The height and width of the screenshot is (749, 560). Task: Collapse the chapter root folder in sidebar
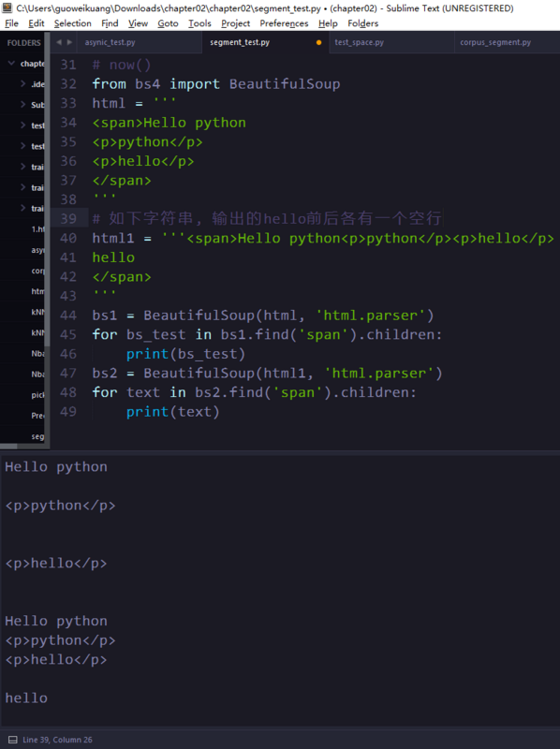(x=11, y=63)
